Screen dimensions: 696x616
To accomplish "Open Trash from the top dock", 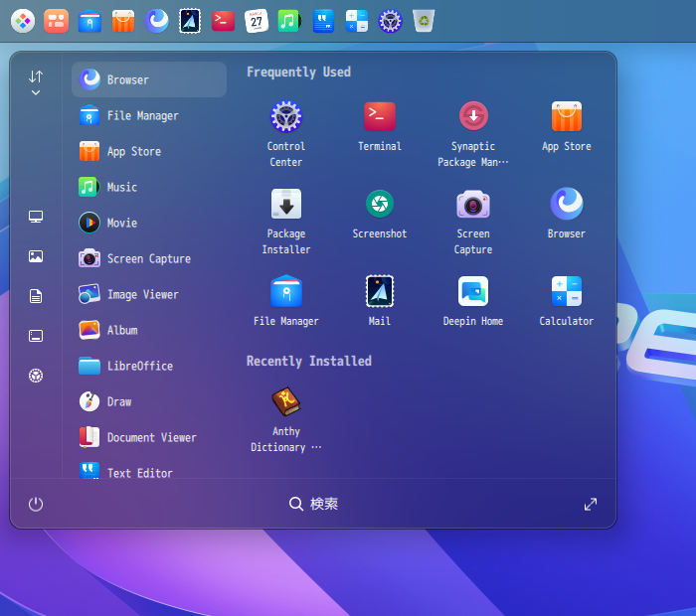I will (424, 20).
